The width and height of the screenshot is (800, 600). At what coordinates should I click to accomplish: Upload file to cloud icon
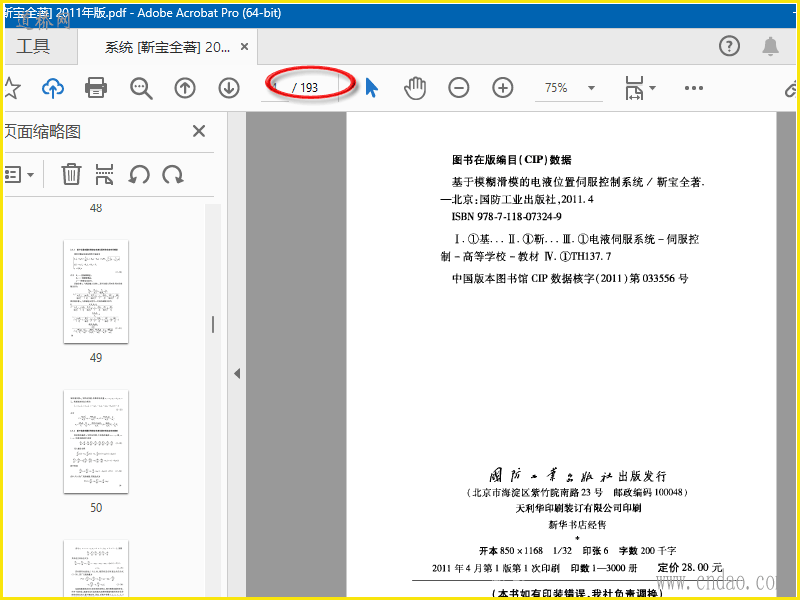[53, 88]
